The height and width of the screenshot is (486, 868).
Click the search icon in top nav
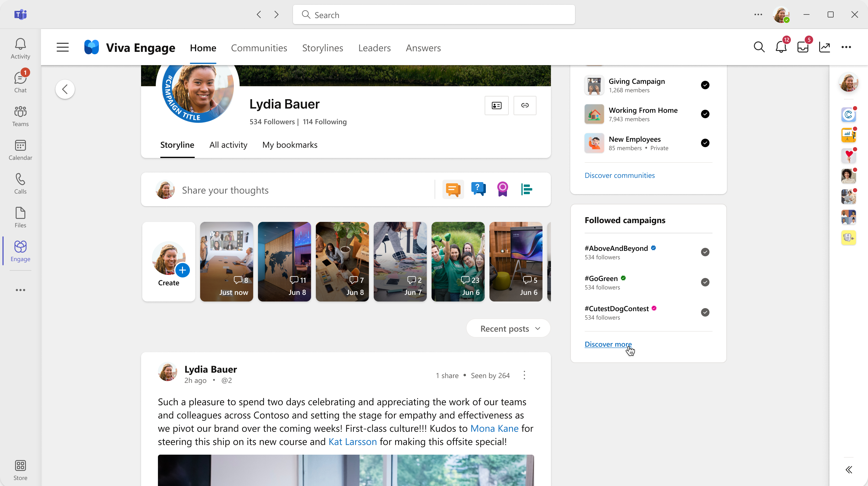coord(758,48)
